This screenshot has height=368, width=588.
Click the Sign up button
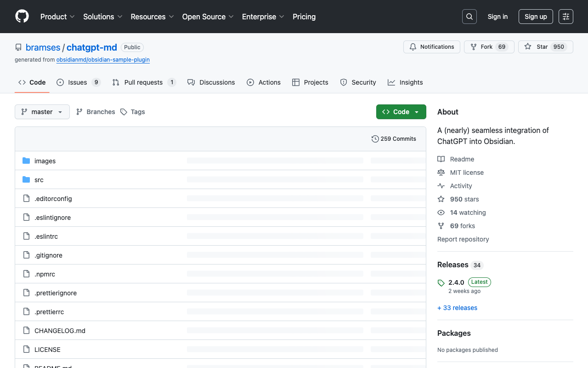click(536, 17)
